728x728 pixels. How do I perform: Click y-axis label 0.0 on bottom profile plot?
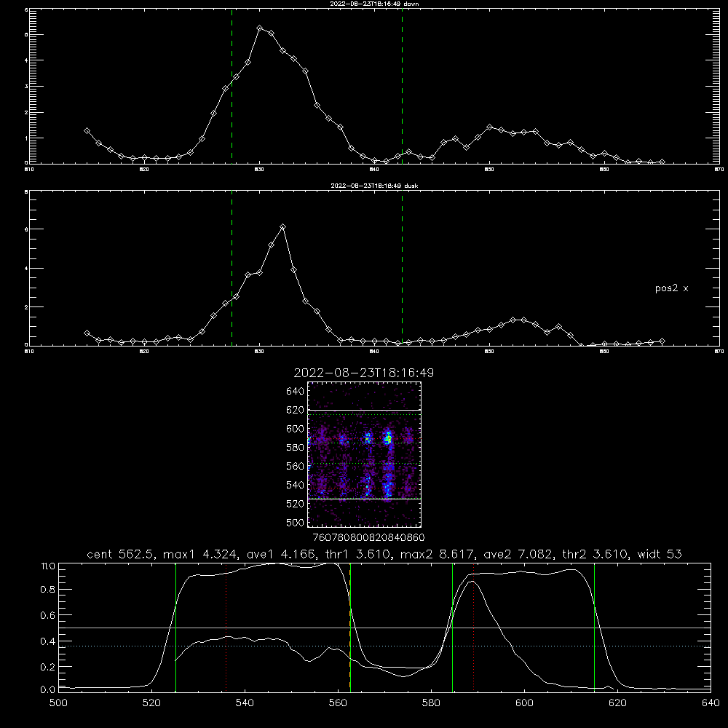pyautogui.click(x=48, y=690)
